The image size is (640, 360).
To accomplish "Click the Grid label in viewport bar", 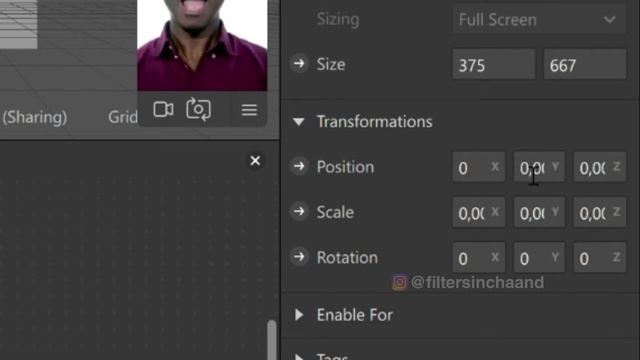I will pos(123,118).
